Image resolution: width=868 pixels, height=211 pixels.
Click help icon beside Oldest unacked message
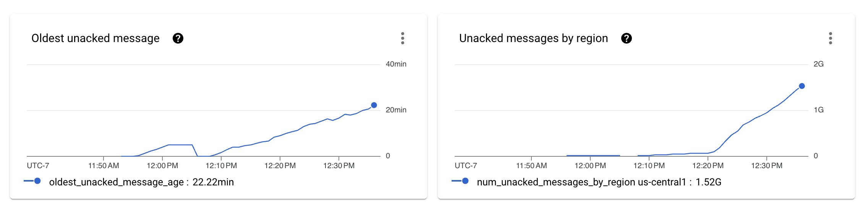pos(178,38)
